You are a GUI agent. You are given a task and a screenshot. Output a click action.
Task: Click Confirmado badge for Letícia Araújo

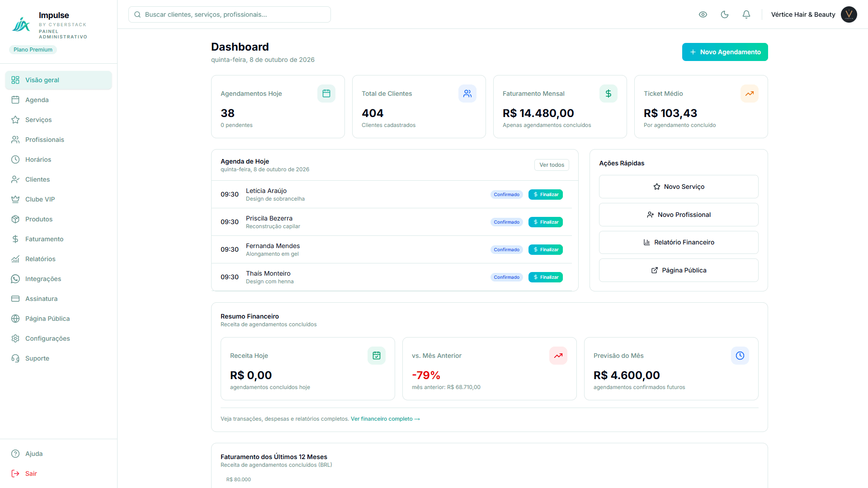[506, 194]
